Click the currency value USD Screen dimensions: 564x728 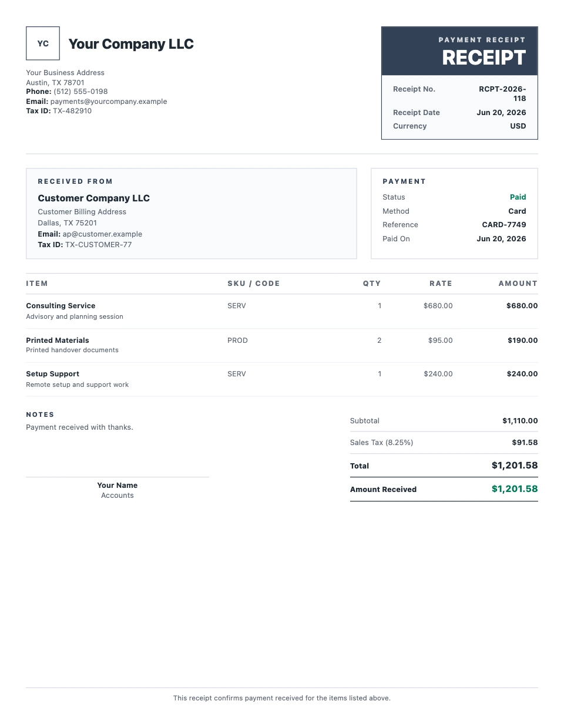pos(518,126)
